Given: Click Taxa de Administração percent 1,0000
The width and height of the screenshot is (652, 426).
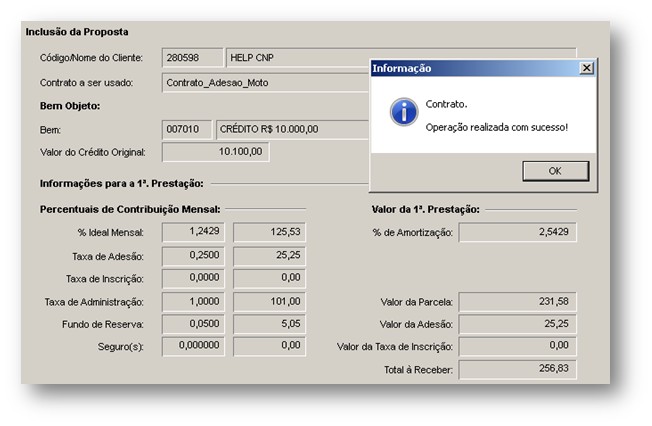Looking at the screenshot, I should click(x=193, y=302).
